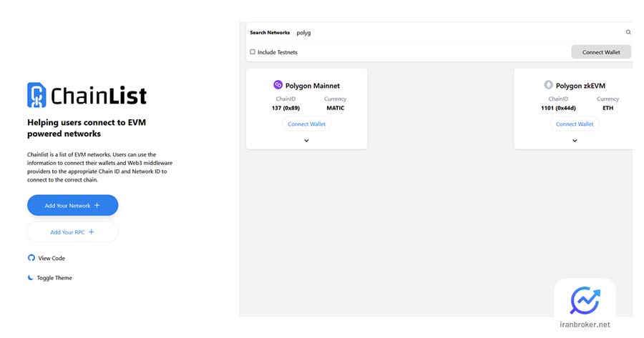Screen dimensions: 644x338
Task: Enable the Include Testnets checkbox
Action: click(253, 51)
